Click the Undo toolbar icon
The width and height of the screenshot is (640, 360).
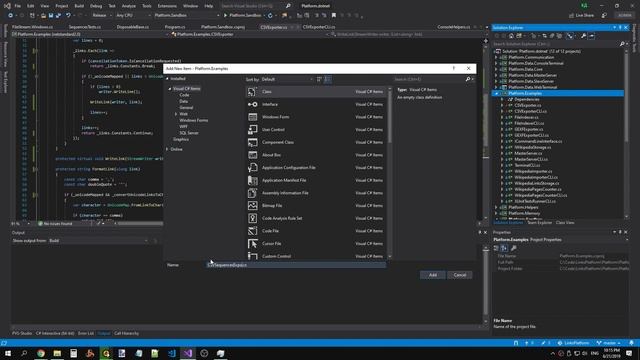coord(68,16)
